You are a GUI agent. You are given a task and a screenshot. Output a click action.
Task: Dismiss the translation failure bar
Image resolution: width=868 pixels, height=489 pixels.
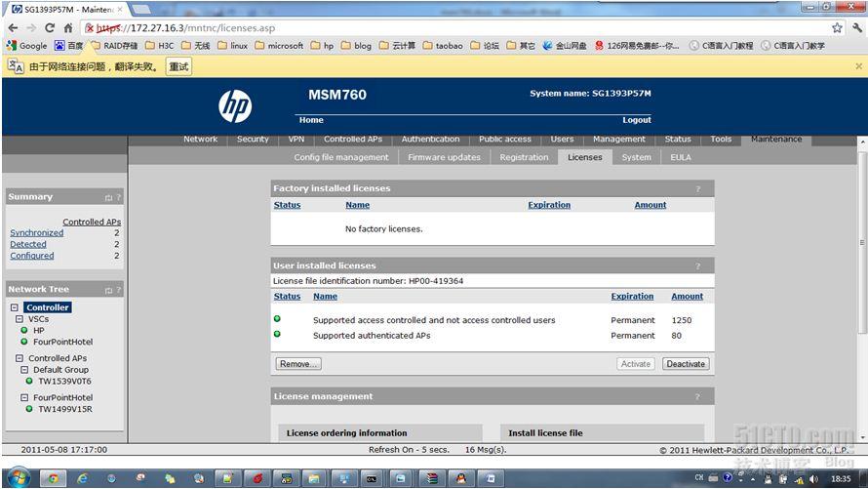[858, 66]
